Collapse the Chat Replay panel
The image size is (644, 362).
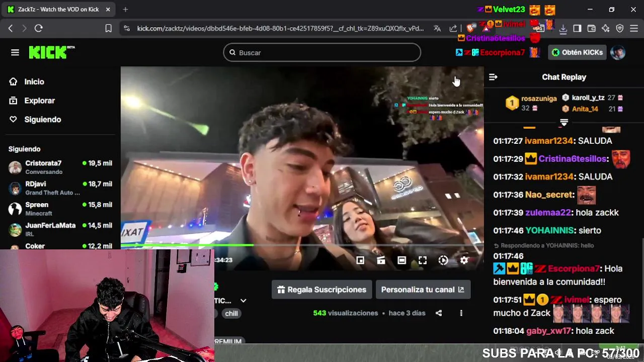pos(493,77)
